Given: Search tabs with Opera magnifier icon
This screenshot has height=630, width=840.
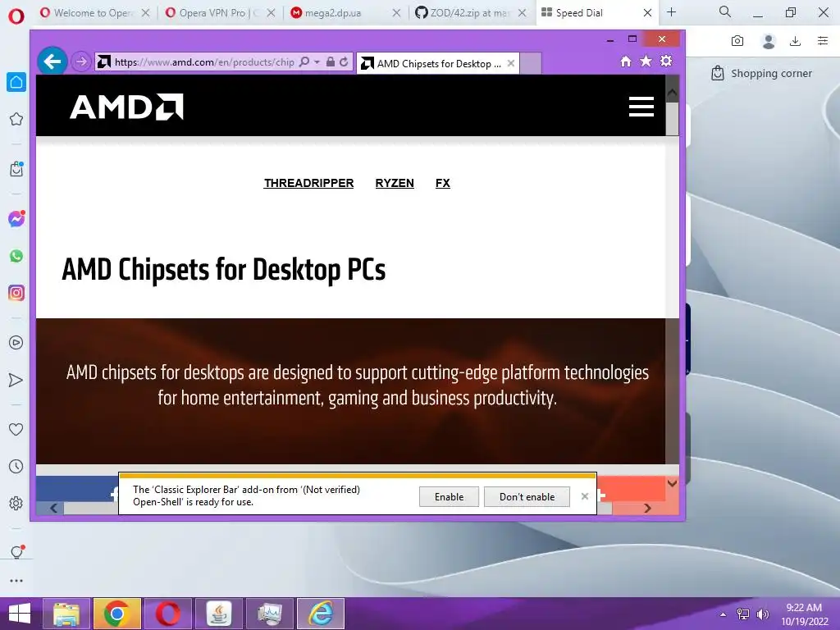Looking at the screenshot, I should pyautogui.click(x=725, y=11).
